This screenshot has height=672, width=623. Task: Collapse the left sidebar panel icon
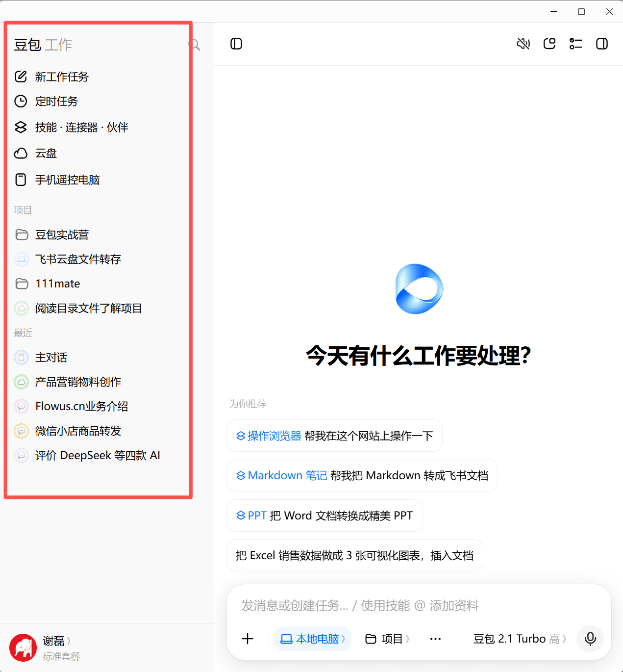[236, 44]
